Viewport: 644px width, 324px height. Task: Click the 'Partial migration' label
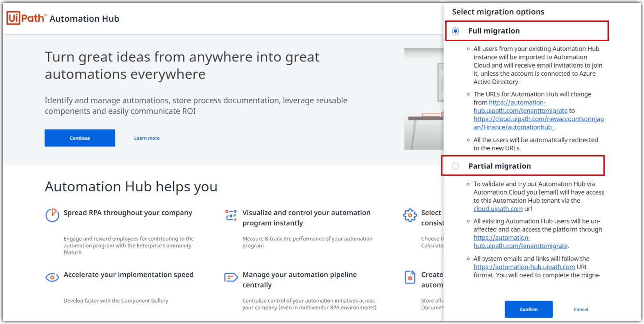pyautogui.click(x=499, y=166)
